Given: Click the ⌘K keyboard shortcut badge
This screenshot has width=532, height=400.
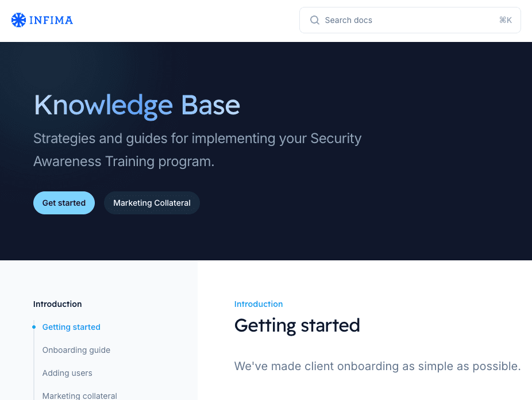Looking at the screenshot, I should click(x=505, y=20).
